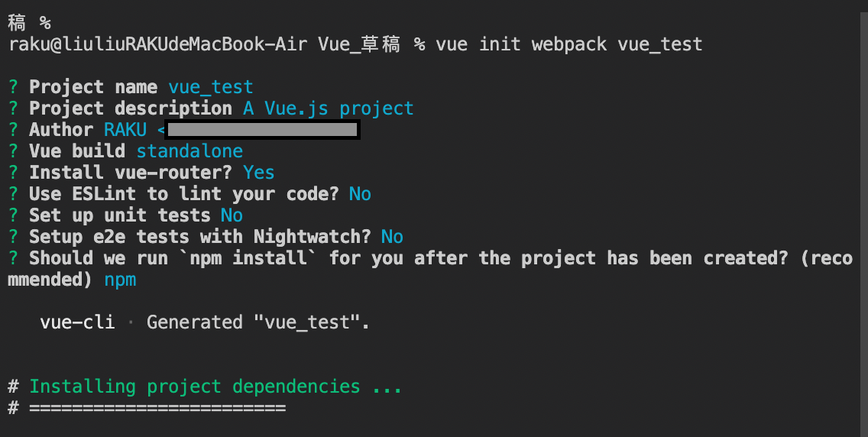Click the 'npm' install choice answer
The width and height of the screenshot is (868, 437).
point(120,280)
